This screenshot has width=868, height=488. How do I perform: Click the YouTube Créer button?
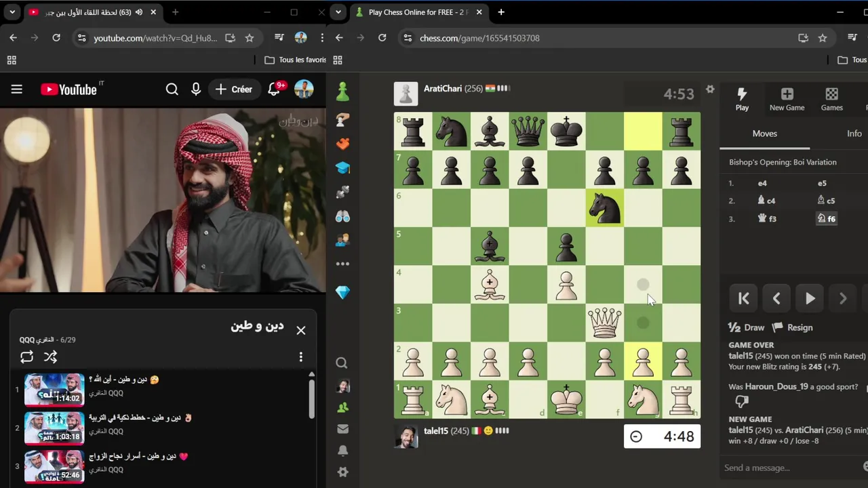[234, 89]
